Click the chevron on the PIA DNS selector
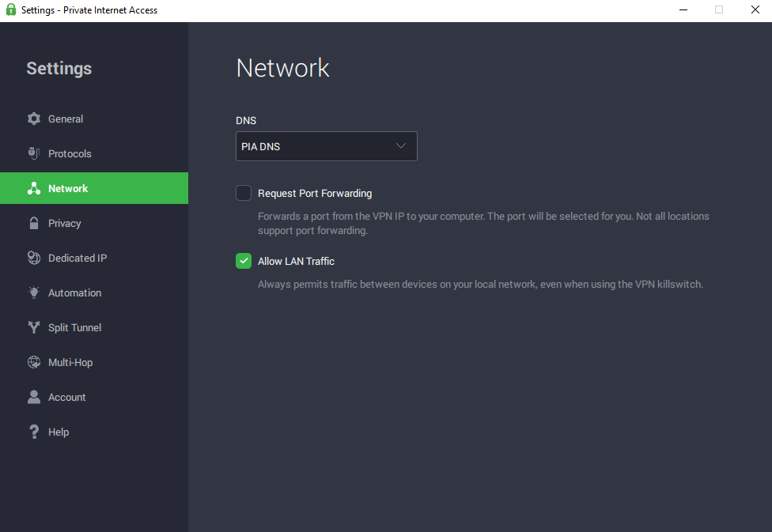This screenshot has height=532, width=772. coord(400,146)
